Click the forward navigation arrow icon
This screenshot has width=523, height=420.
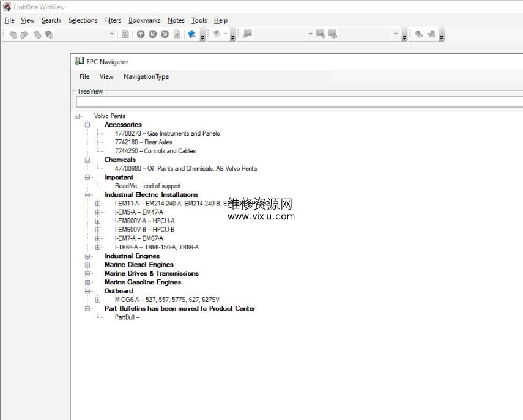coord(24,34)
